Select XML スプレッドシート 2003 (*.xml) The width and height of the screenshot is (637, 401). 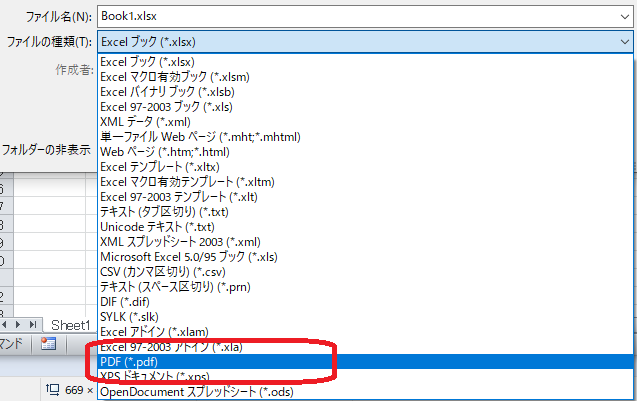click(366, 242)
